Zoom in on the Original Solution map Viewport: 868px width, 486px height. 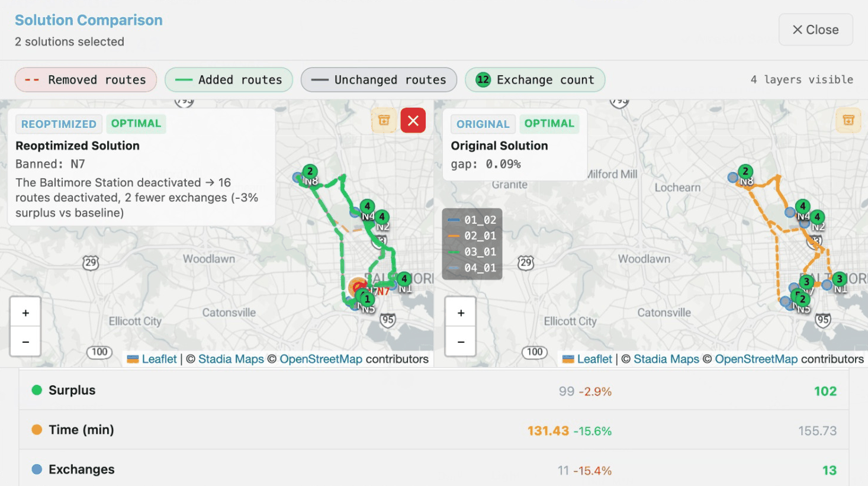461,313
